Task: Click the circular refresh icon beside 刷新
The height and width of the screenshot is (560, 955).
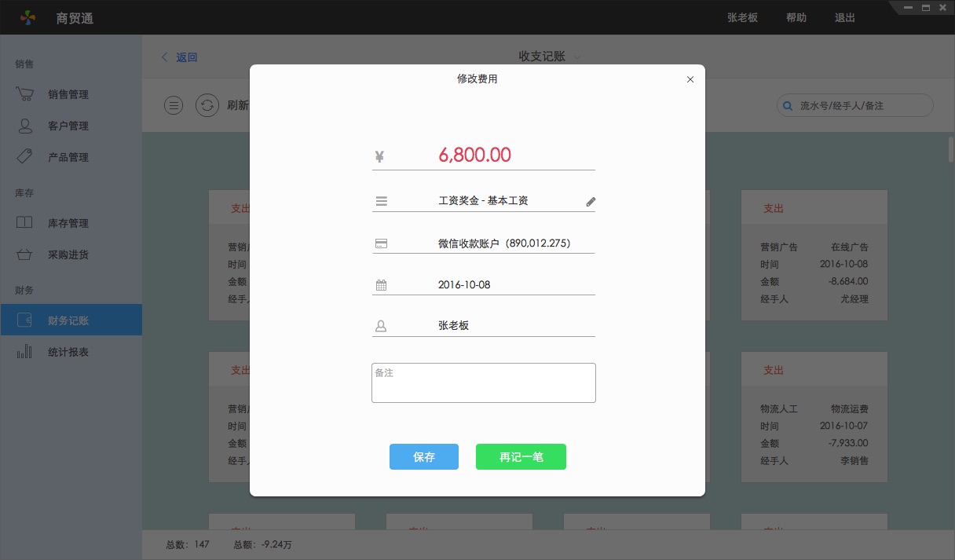Action: pyautogui.click(x=207, y=104)
